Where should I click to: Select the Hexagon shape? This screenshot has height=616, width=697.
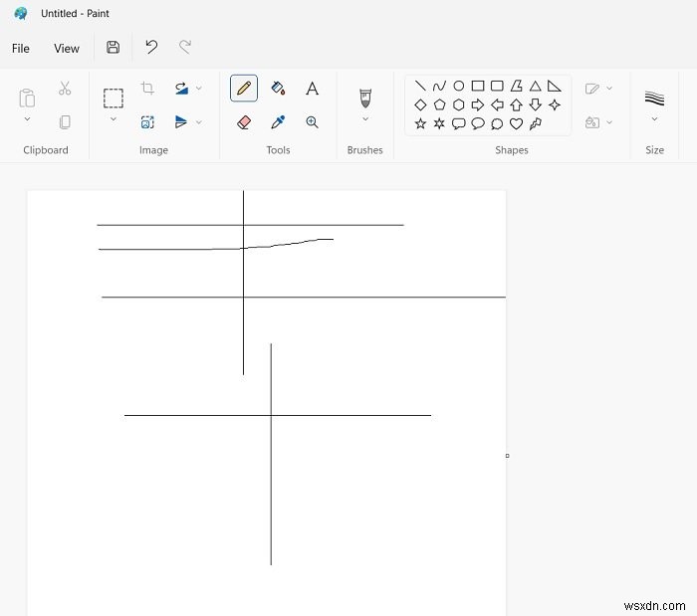pos(459,104)
